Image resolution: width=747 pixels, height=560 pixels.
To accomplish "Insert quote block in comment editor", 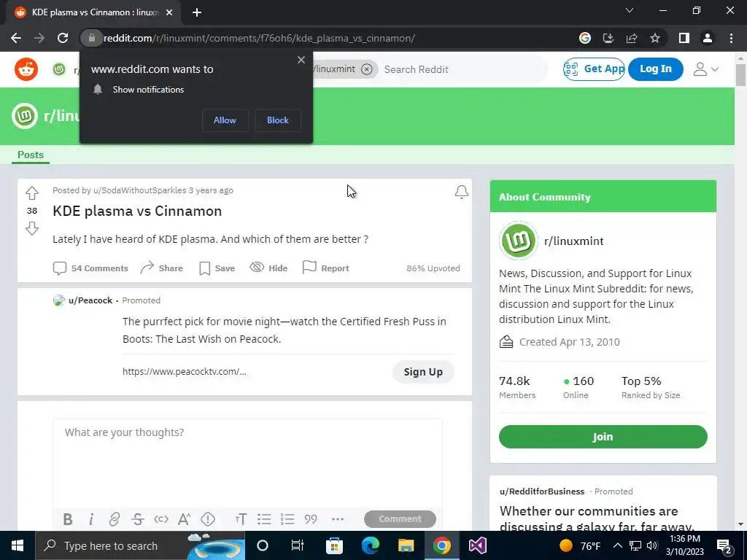I will [x=311, y=519].
